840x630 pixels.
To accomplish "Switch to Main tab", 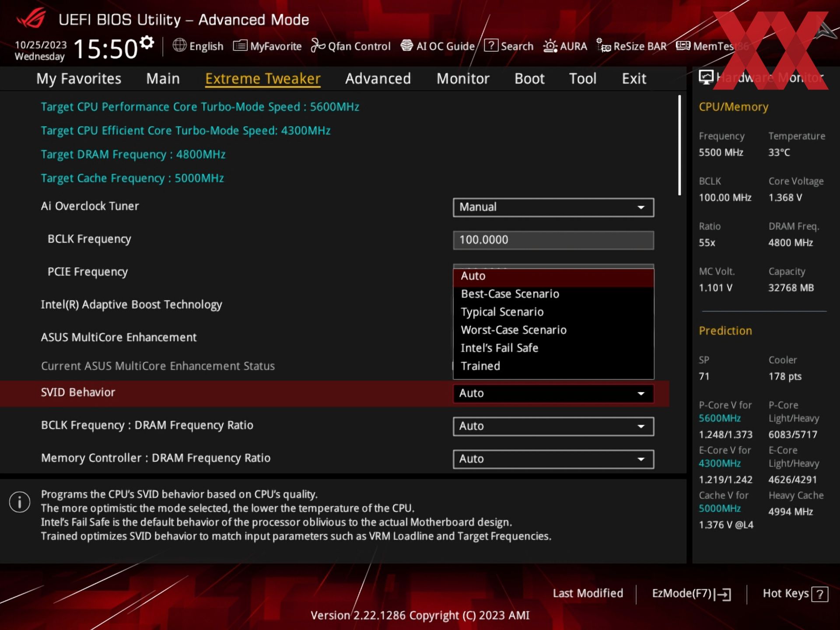I will pos(163,79).
